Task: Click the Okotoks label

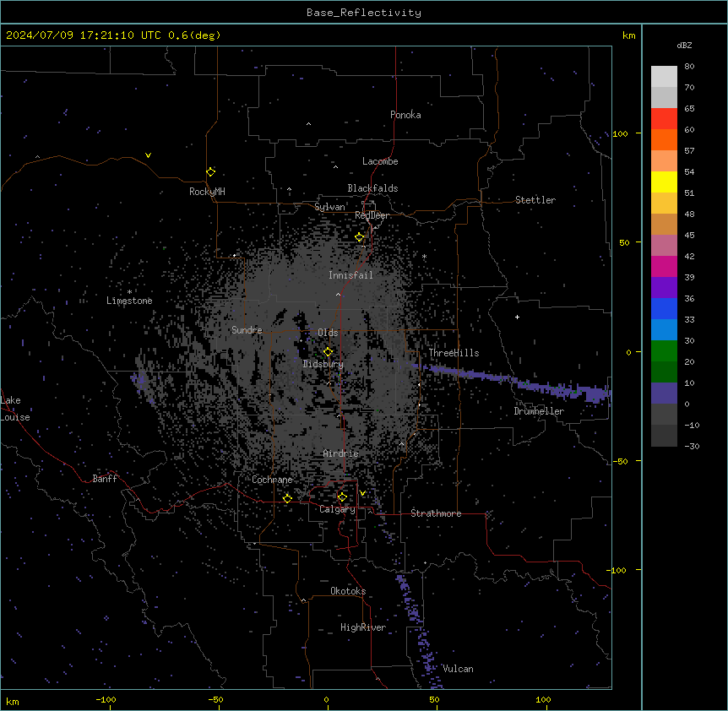Action: pos(348,591)
